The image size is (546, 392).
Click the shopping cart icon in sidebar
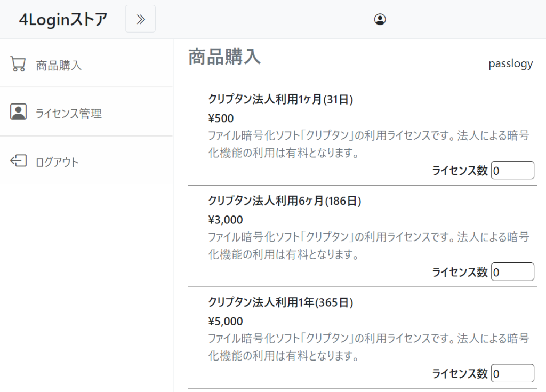coord(18,64)
